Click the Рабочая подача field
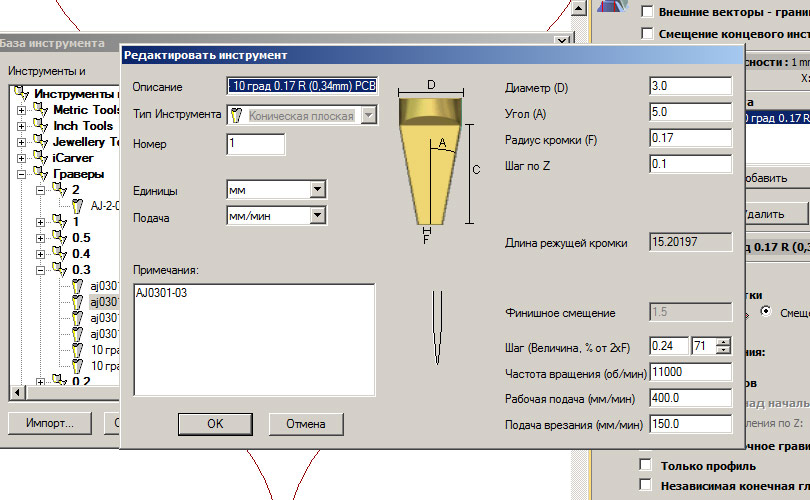 (691, 398)
